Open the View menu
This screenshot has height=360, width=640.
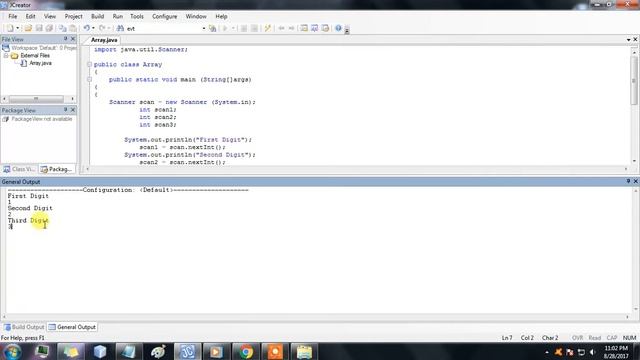[x=50, y=16]
